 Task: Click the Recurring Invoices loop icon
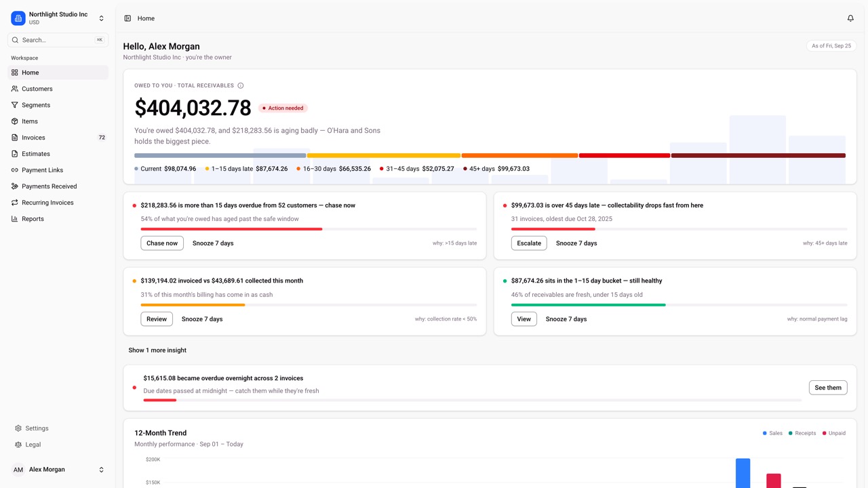15,203
